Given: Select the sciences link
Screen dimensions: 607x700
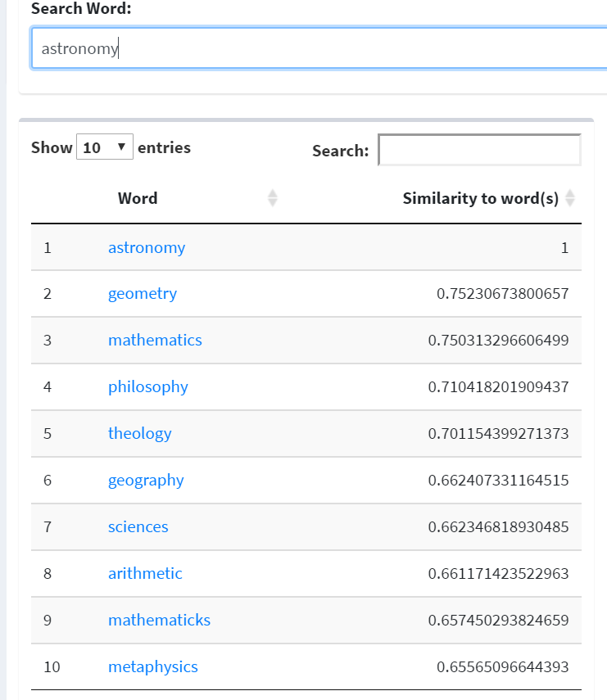Looking at the screenshot, I should coord(138,527).
